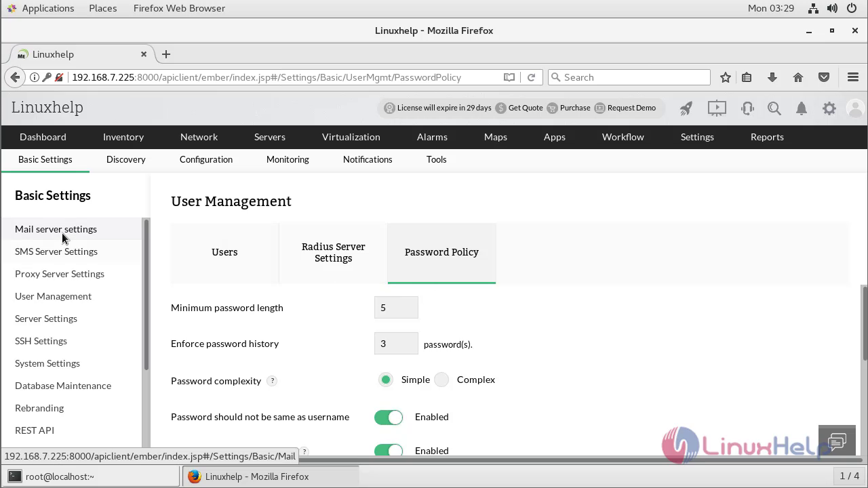Screen dimensions: 868x488
Task: Open REST API in sidebar
Action: click(x=35, y=430)
